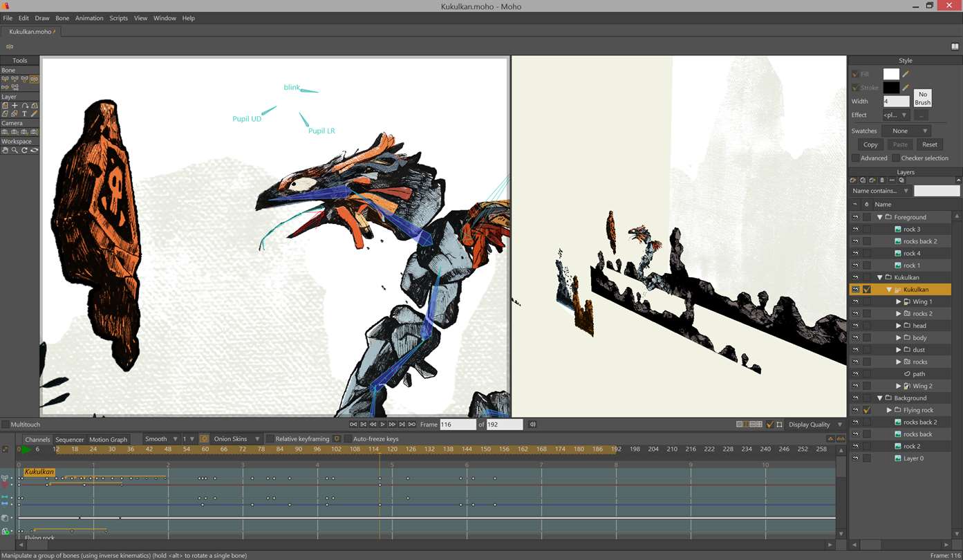Click the black Stroke color swatch
This screenshot has height=560, width=963.
point(891,88)
